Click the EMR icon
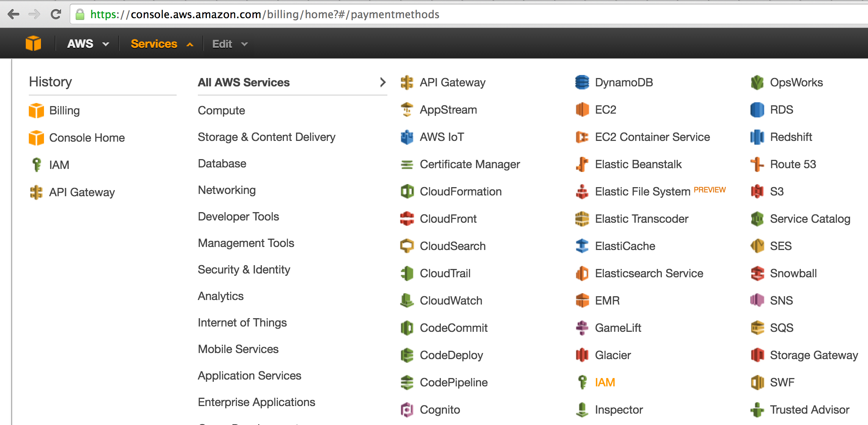This screenshot has width=868, height=425. (x=582, y=300)
